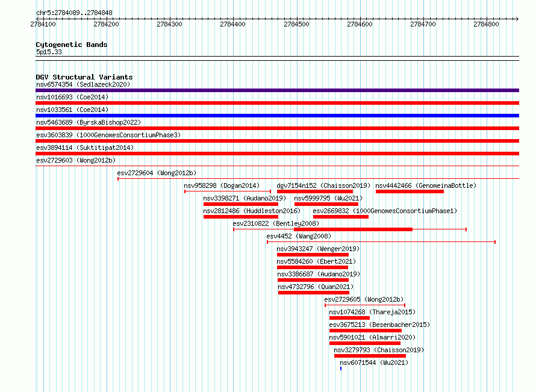Viewport: 536px width, 392px height.
Task: Click the nsv6574354 (Sedlazeck2020) variant label
Action: coord(83,84)
